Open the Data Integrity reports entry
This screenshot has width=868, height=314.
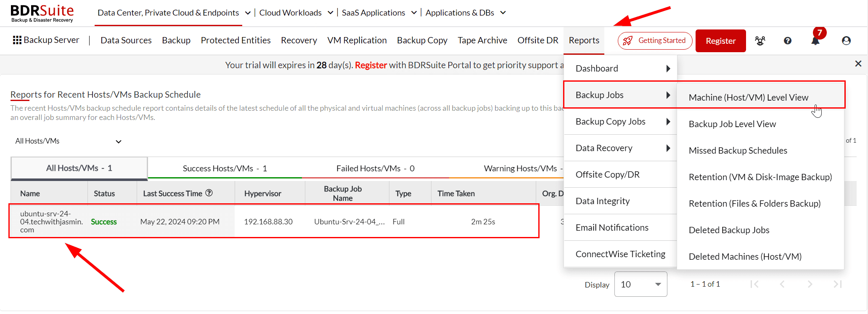(x=620, y=201)
